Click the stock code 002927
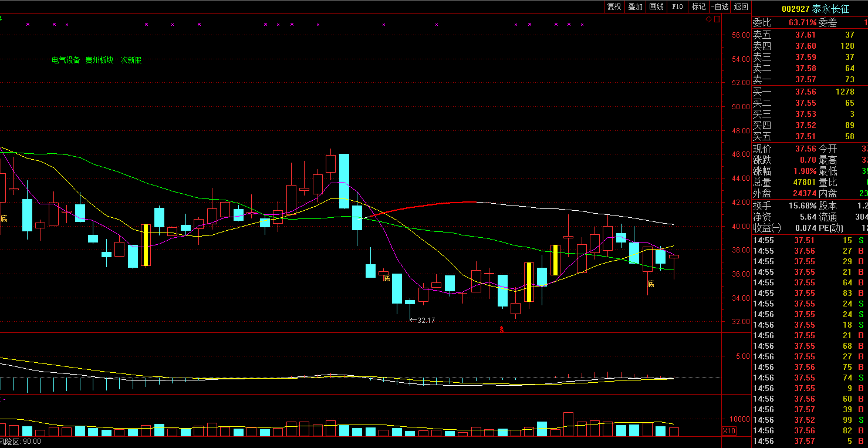 point(795,9)
